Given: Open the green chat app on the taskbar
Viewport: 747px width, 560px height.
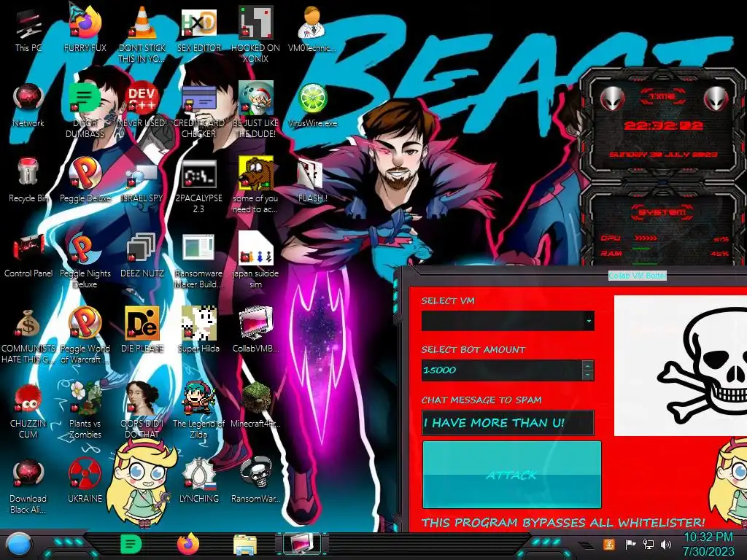Looking at the screenshot, I should (x=131, y=544).
